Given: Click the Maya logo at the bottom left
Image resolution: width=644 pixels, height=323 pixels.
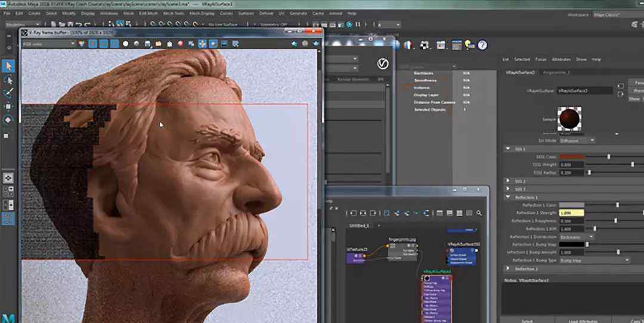Looking at the screenshot, I should coord(8,318).
